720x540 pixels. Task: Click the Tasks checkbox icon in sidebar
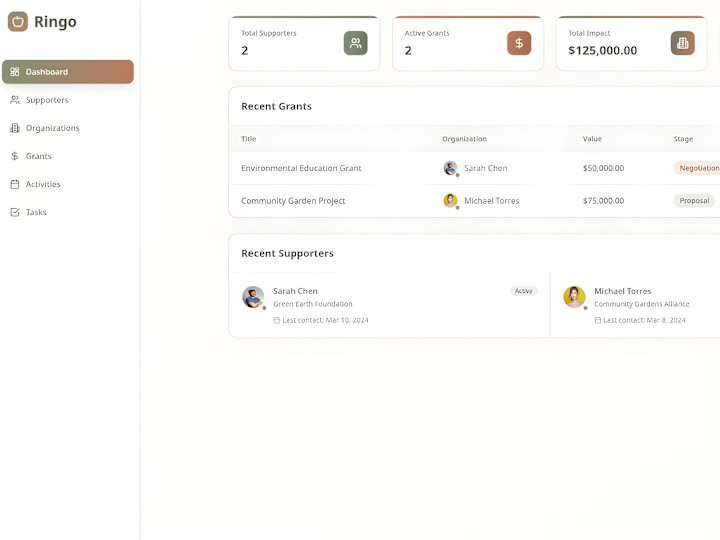click(x=15, y=212)
